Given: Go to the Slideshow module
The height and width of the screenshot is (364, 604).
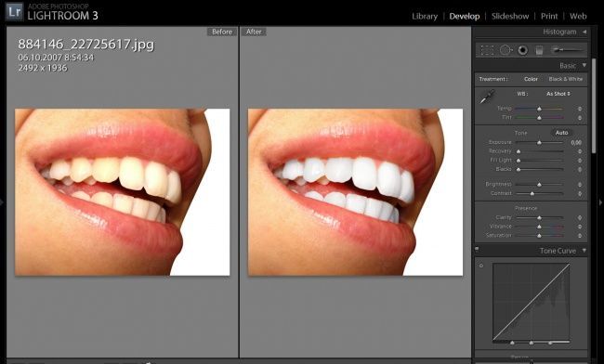Looking at the screenshot, I should click(x=510, y=17).
